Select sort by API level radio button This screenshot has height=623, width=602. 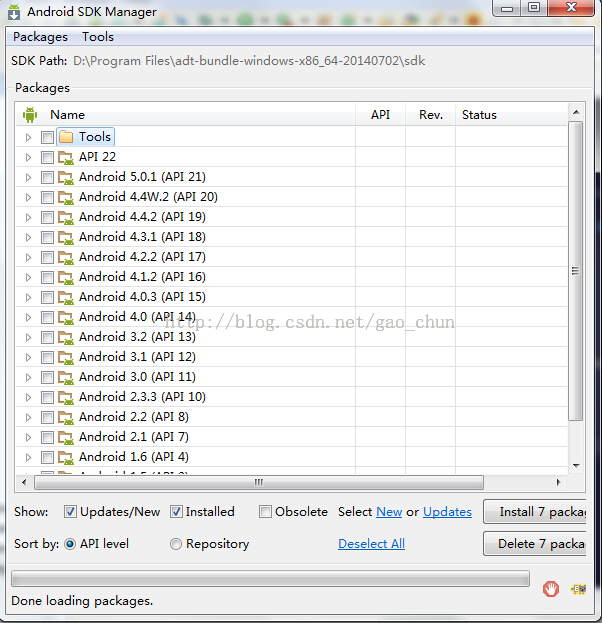tap(70, 544)
